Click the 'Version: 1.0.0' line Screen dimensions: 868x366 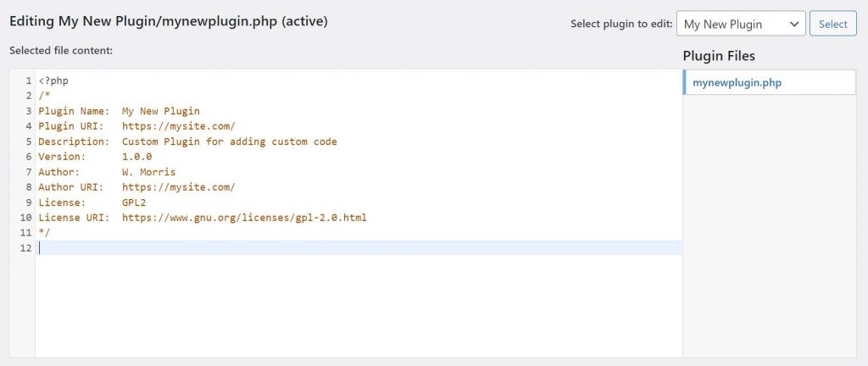point(95,157)
